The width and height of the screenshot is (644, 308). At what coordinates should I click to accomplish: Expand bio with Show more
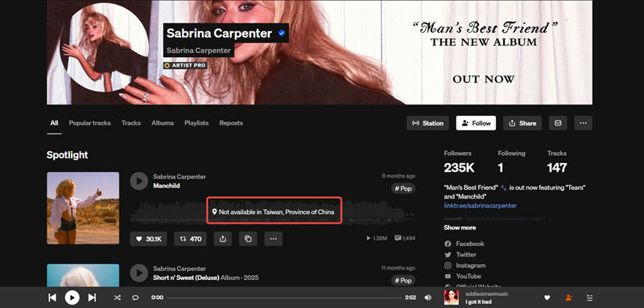click(460, 228)
